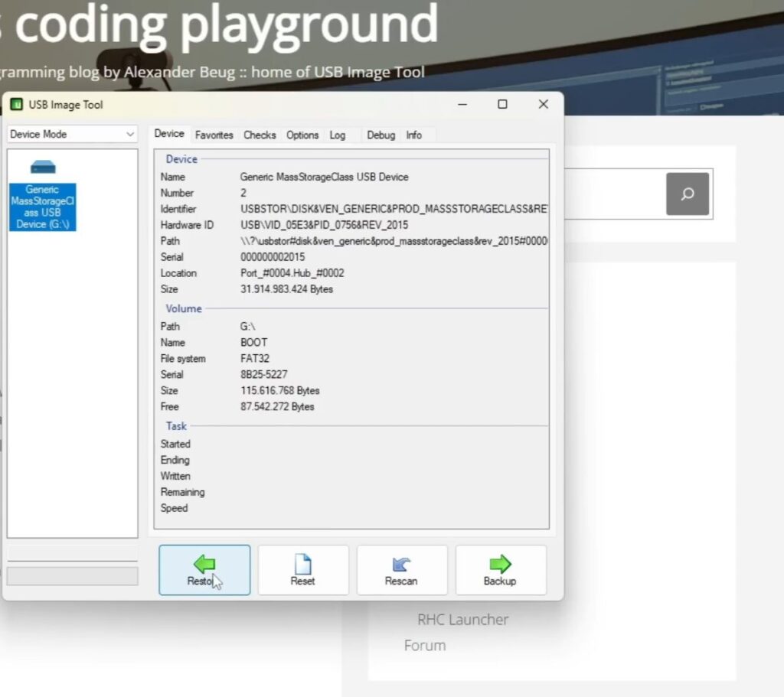Open the Info tab

point(414,135)
